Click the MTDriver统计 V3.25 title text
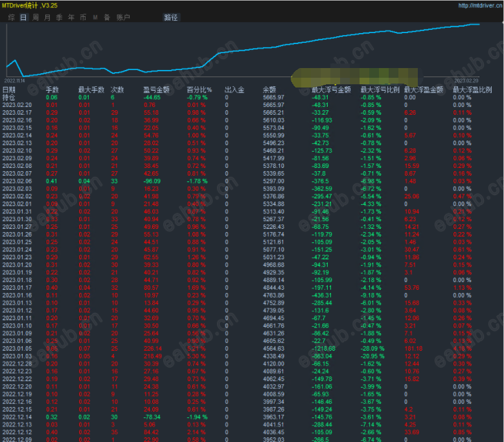Viewport: 504px width, 442px height. pyautogui.click(x=30, y=5)
